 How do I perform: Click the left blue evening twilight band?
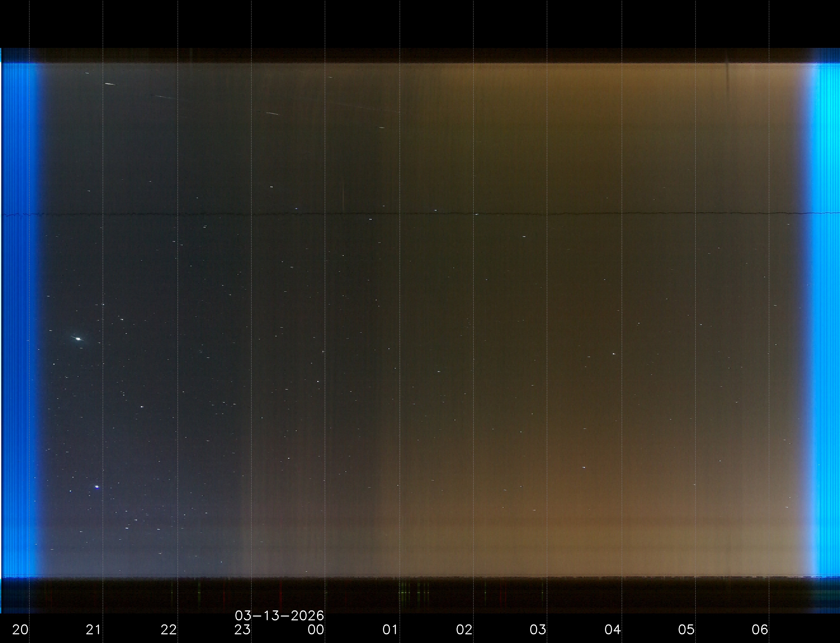click(19, 318)
